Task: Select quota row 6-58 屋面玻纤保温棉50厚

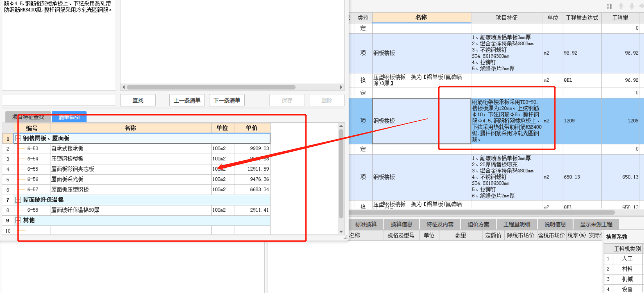Action: [x=142, y=210]
